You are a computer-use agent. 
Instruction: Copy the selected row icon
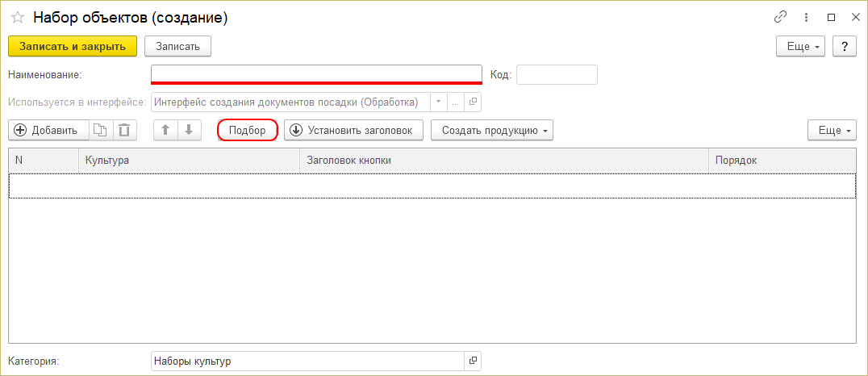[100, 130]
